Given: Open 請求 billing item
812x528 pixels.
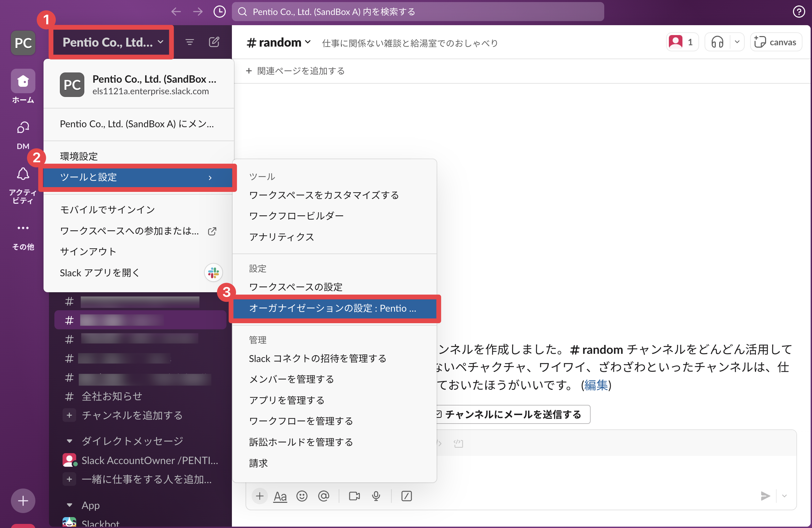Looking at the screenshot, I should 334,463.
